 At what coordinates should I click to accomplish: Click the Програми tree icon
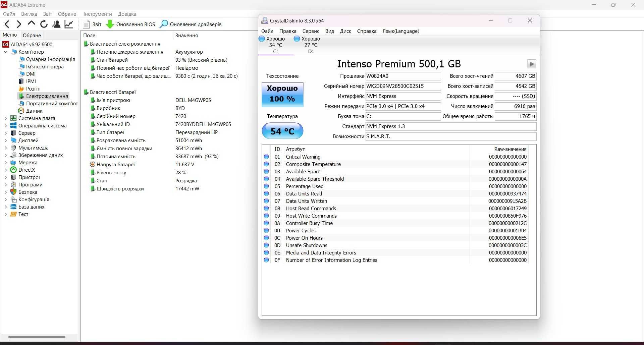coord(13,185)
